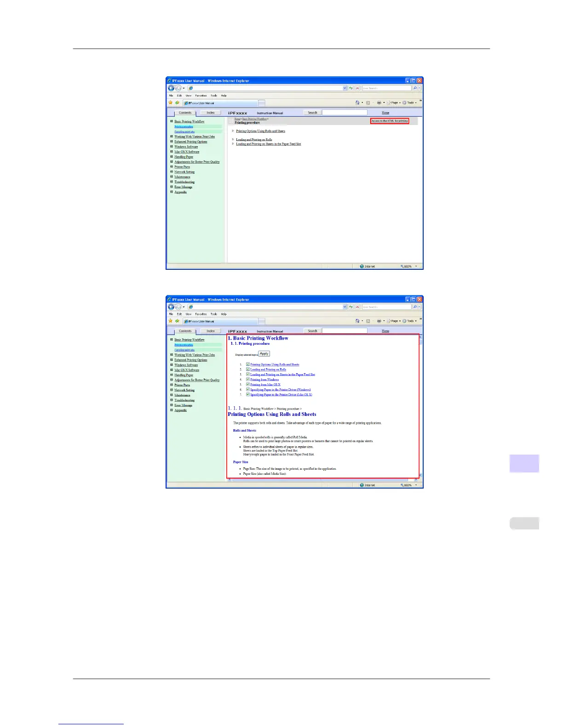The image size is (563, 728).
Task: Click Search button in upper window
Action: point(312,113)
